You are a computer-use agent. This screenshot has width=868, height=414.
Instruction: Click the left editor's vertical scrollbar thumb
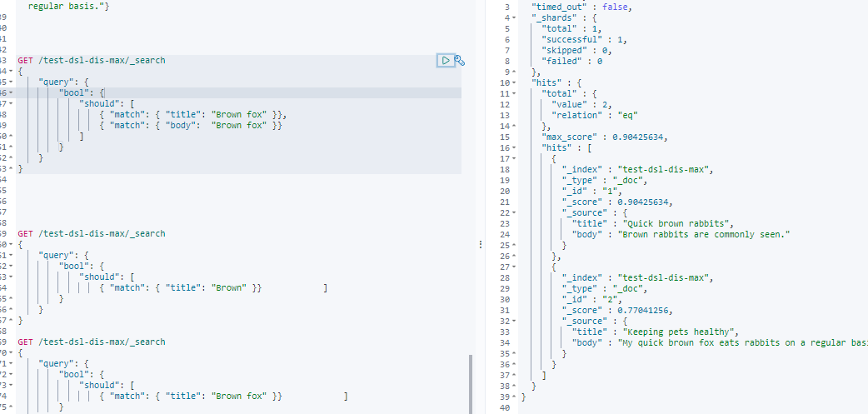[x=471, y=384]
